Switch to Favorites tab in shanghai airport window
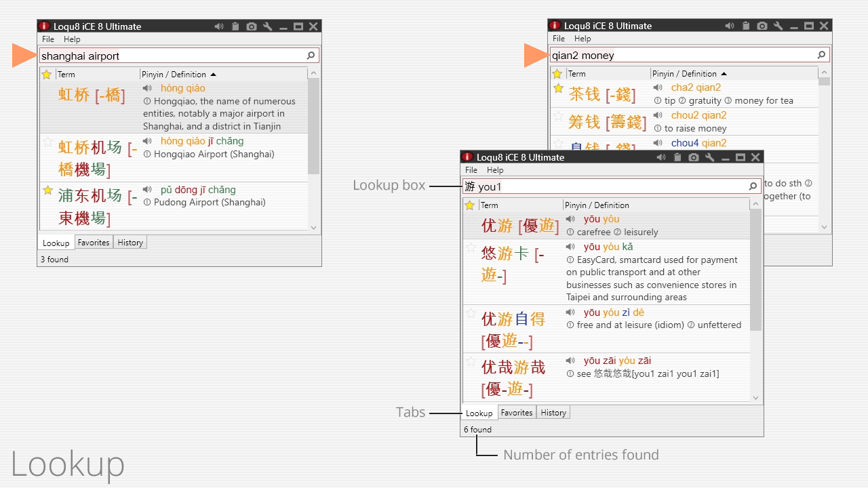Image resolution: width=868 pixels, height=488 pixels. tap(94, 243)
